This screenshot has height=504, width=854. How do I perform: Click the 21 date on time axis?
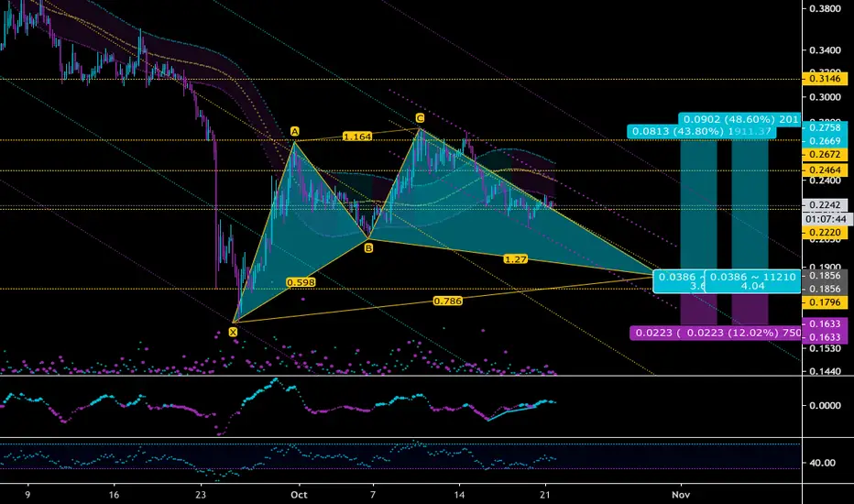point(546,495)
